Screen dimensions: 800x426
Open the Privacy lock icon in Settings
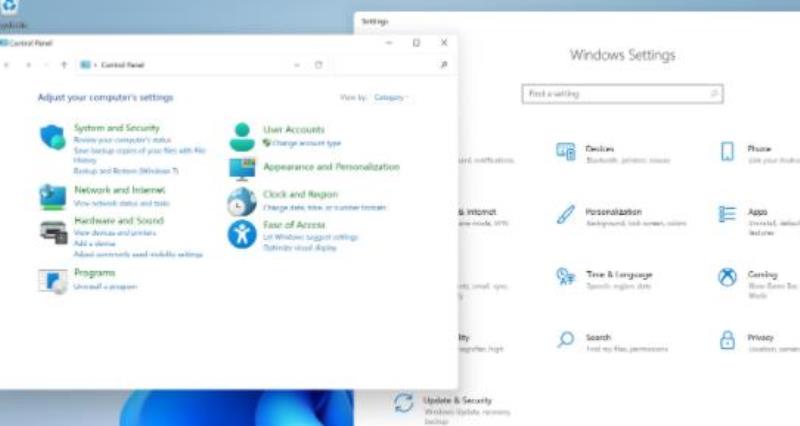pos(728,340)
